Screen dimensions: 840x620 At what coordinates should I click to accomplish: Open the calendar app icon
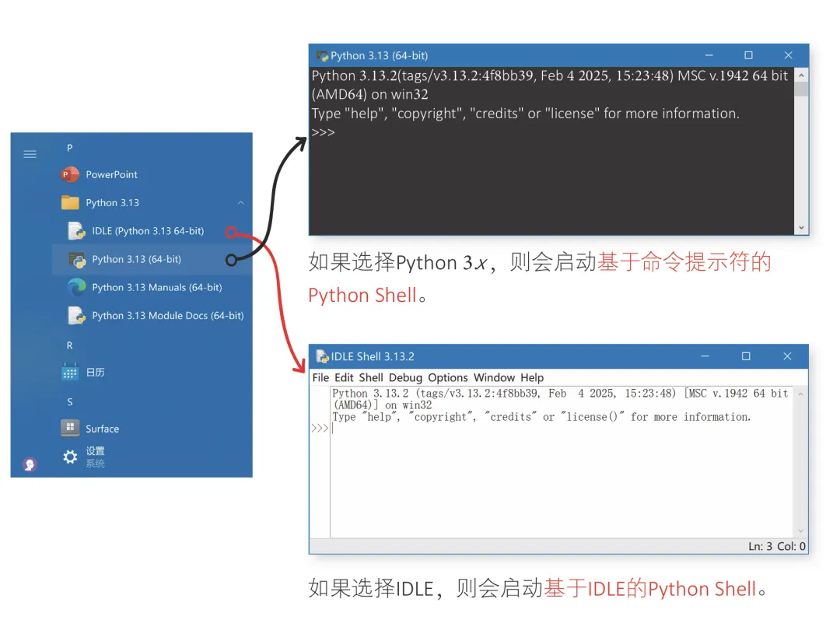70,372
